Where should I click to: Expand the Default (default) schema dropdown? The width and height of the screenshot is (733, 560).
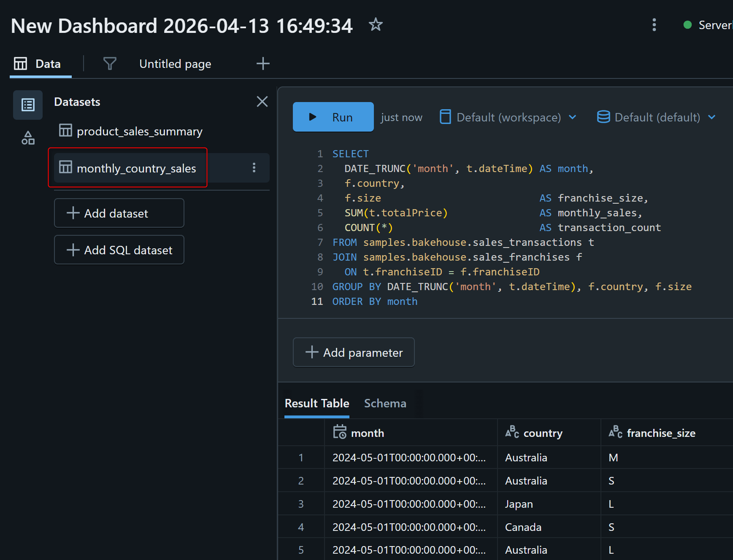[656, 117]
